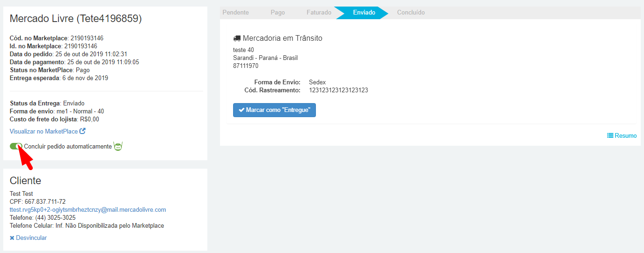Image resolution: width=644 pixels, height=253 pixels.
Task: Open the customer email address link
Action: coord(88,209)
